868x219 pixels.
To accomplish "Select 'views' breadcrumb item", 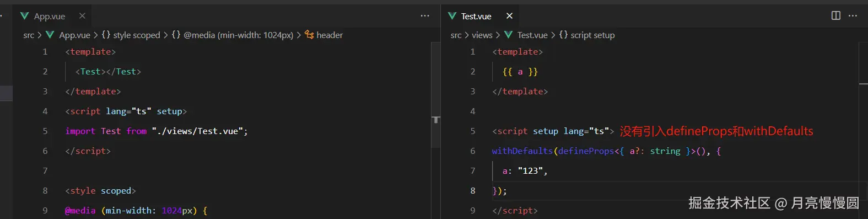I will coord(482,35).
